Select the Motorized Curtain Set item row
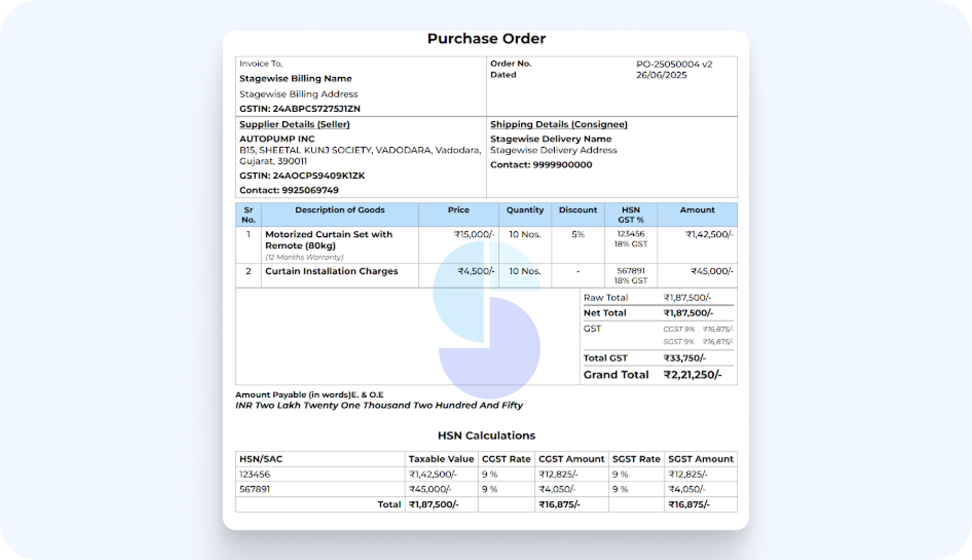This screenshot has width=972, height=560. click(x=328, y=240)
